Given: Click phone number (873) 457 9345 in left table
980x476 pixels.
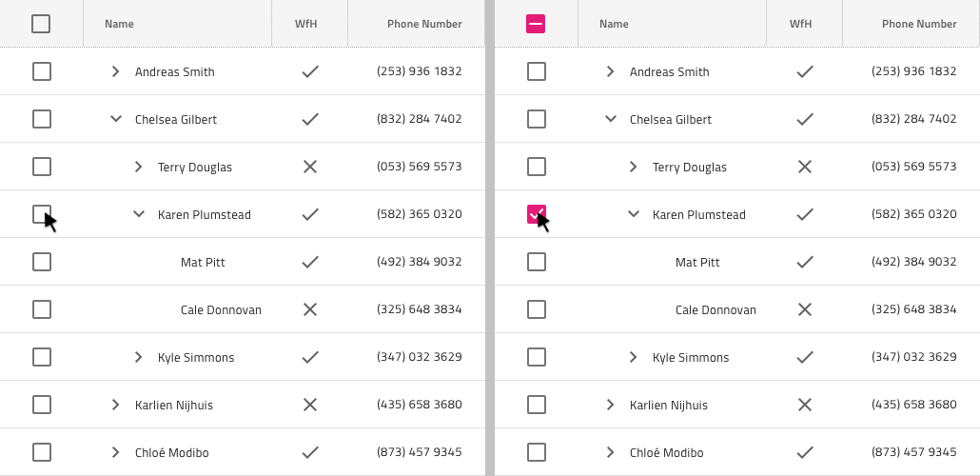Looking at the screenshot, I should coord(419,452).
